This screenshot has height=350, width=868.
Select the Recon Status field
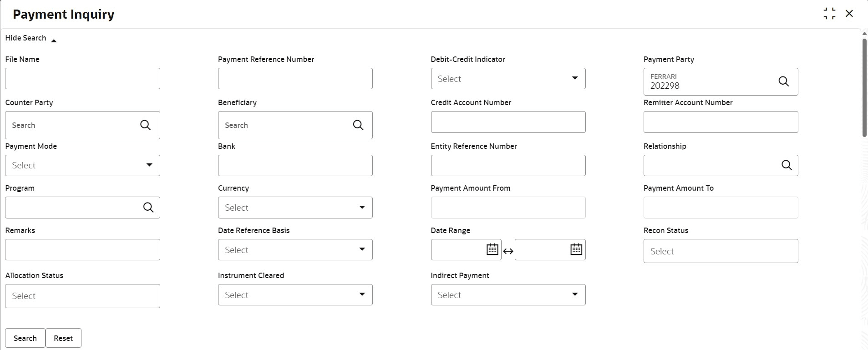(721, 251)
